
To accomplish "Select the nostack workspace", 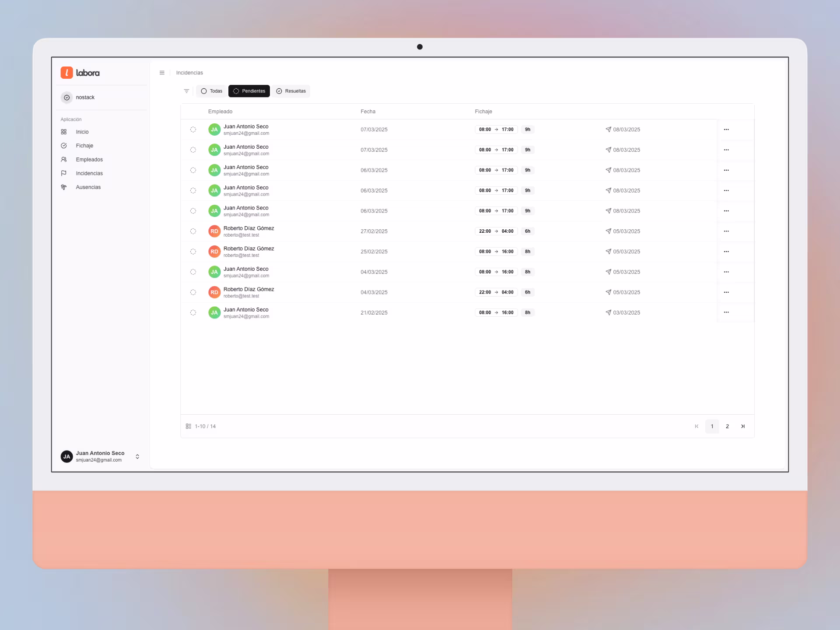I will pyautogui.click(x=85, y=98).
